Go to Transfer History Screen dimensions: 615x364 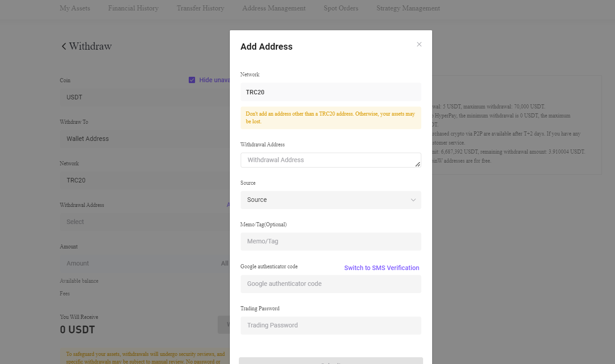pyautogui.click(x=200, y=8)
